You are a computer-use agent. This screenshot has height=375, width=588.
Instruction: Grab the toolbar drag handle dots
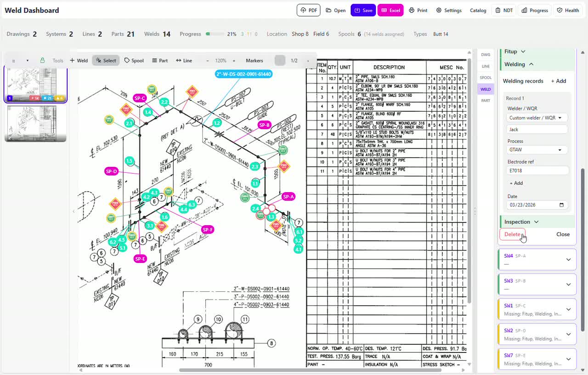(x=13, y=61)
